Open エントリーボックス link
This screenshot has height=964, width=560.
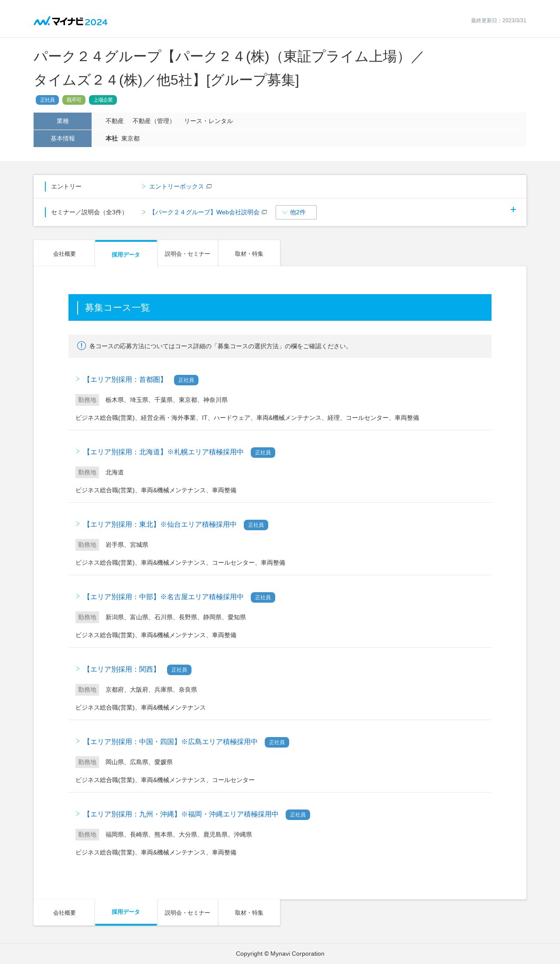pyautogui.click(x=176, y=186)
